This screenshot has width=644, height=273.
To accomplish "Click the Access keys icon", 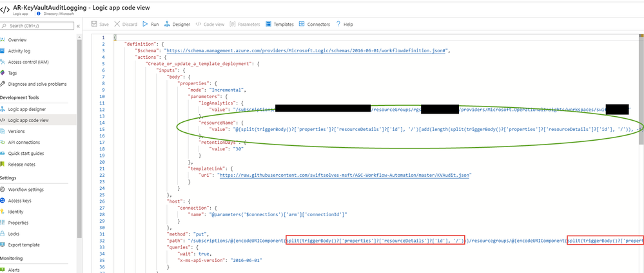I will point(3,201).
